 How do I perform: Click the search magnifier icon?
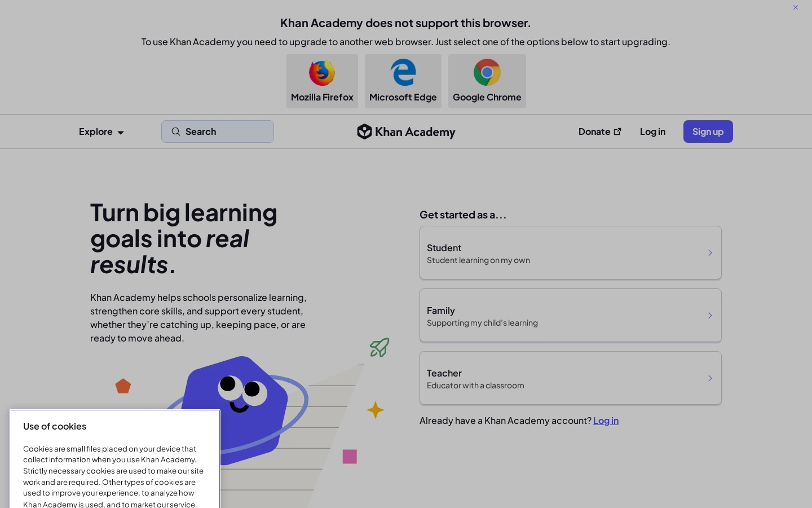[x=176, y=132]
